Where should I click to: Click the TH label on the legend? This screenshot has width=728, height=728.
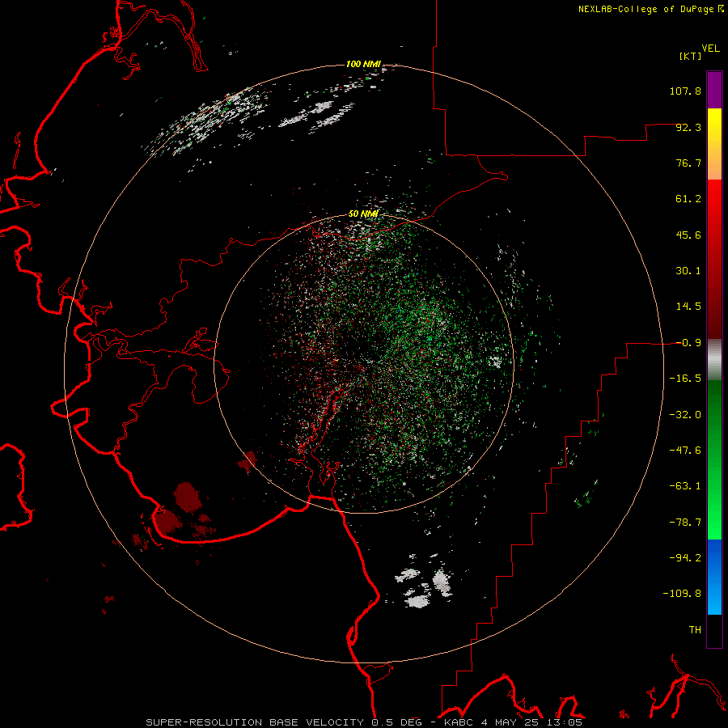click(695, 630)
